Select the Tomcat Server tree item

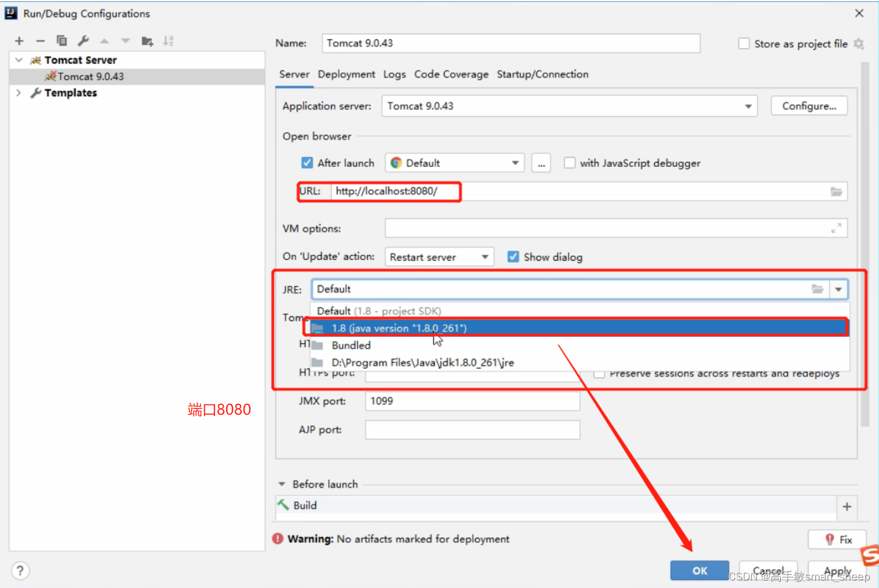[80, 60]
